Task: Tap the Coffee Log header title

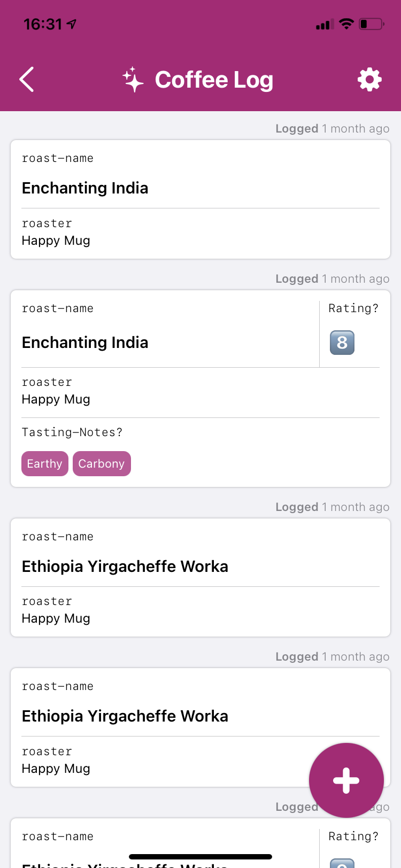Action: coord(214,80)
